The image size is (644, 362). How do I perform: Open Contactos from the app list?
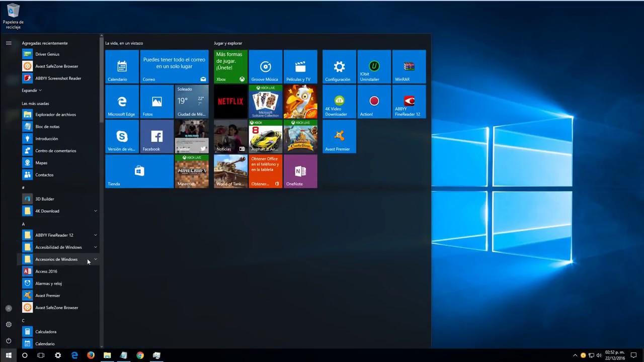tap(59, 175)
